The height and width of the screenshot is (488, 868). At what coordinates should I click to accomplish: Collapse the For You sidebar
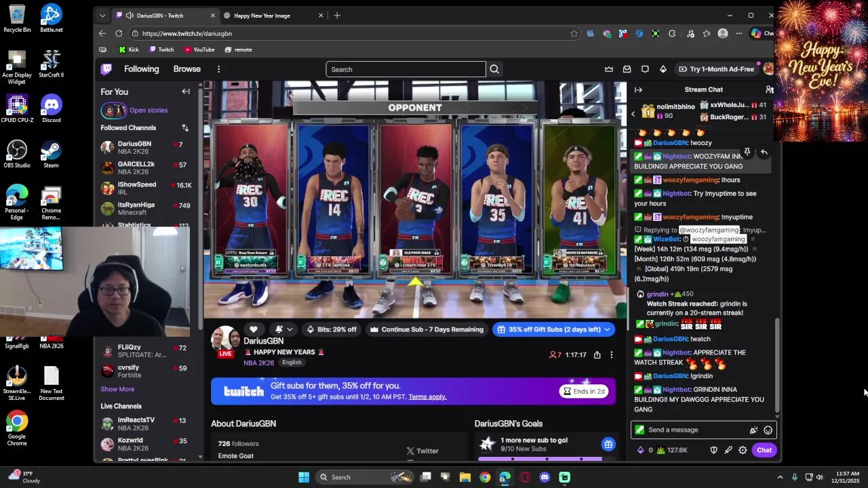point(186,91)
